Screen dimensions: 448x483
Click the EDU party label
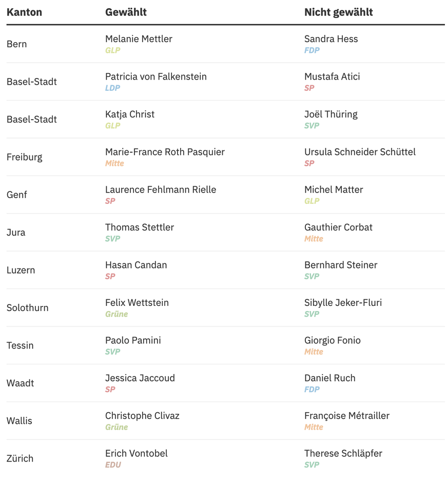(113, 465)
